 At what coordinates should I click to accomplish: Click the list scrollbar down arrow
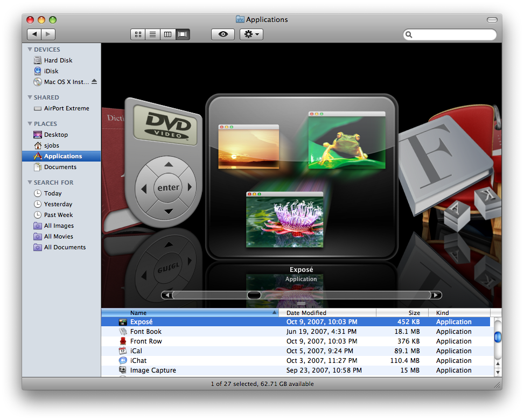(x=498, y=372)
